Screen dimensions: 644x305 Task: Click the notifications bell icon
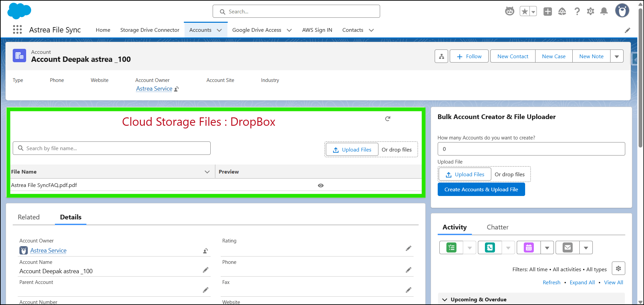604,12
